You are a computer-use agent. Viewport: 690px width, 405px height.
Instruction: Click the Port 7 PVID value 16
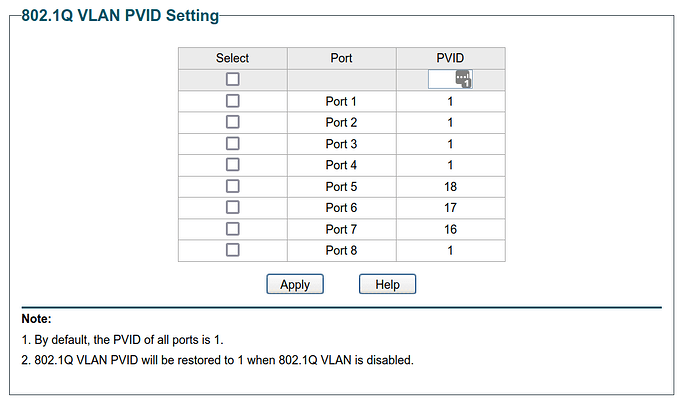(450, 229)
